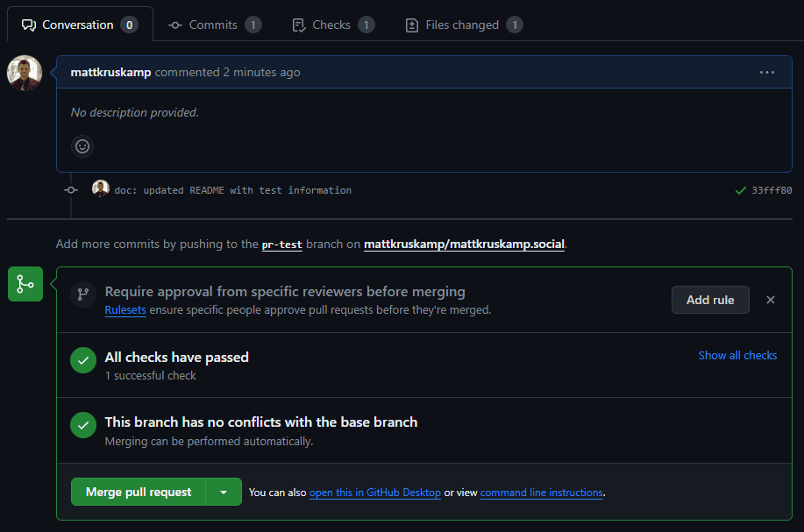Click the mattkruskamp large profile avatar
Viewport: 804px width, 532px height.
click(x=24, y=73)
